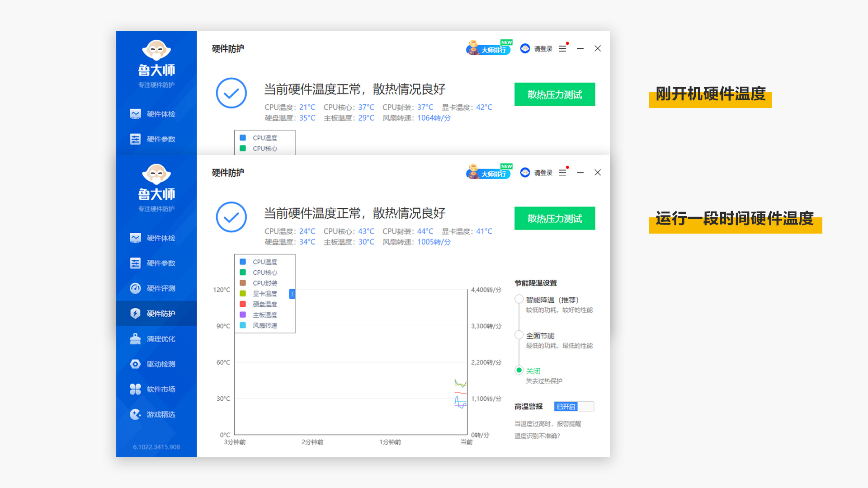
Task: Click the 游戏精选 icon in sidebar
Action: pyautogui.click(x=135, y=414)
